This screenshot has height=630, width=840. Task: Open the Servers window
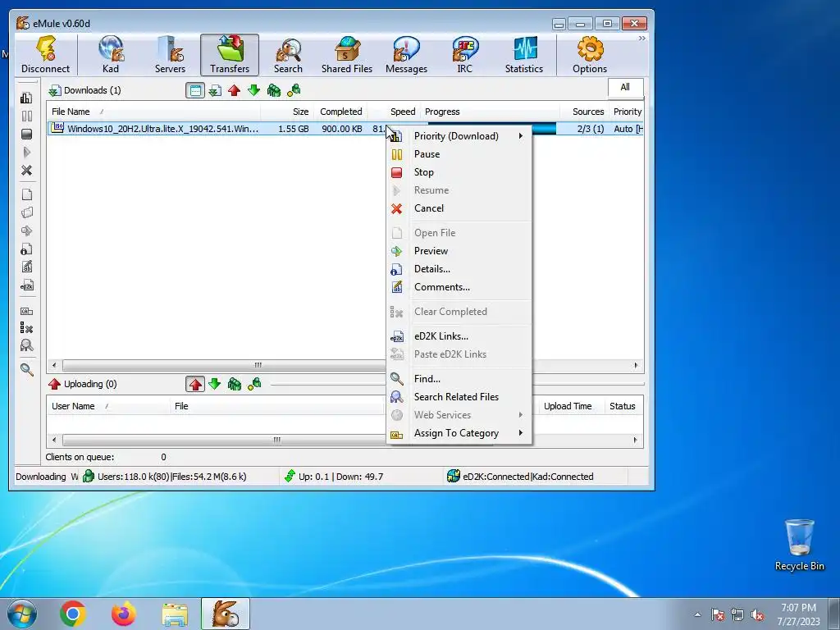(x=170, y=55)
